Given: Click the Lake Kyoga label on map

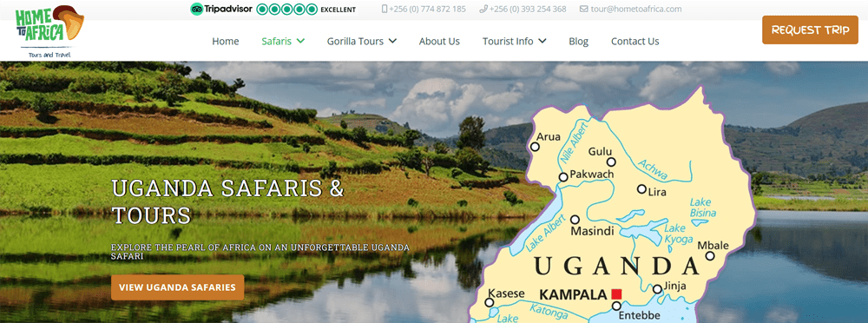Looking at the screenshot, I should click(x=678, y=234).
